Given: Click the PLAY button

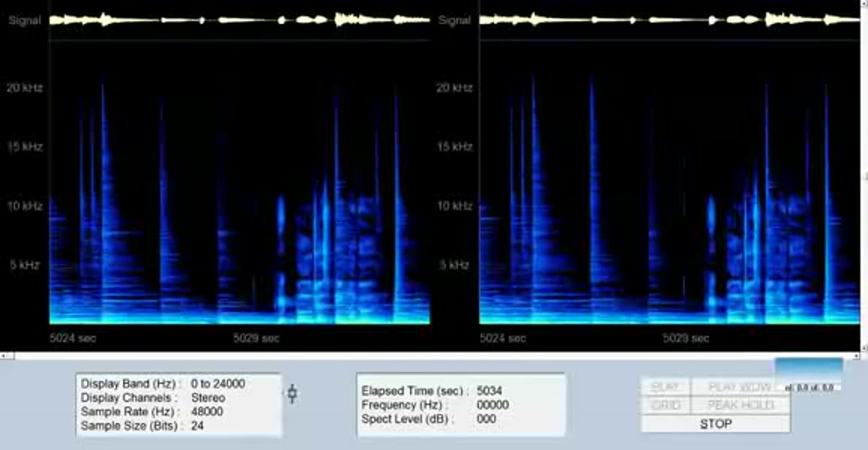Looking at the screenshot, I should pyautogui.click(x=665, y=387).
